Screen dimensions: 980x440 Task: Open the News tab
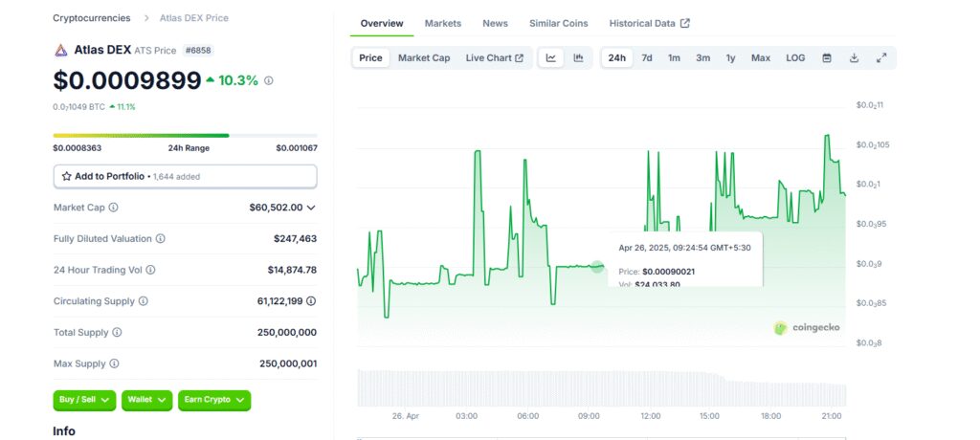pyautogui.click(x=495, y=23)
